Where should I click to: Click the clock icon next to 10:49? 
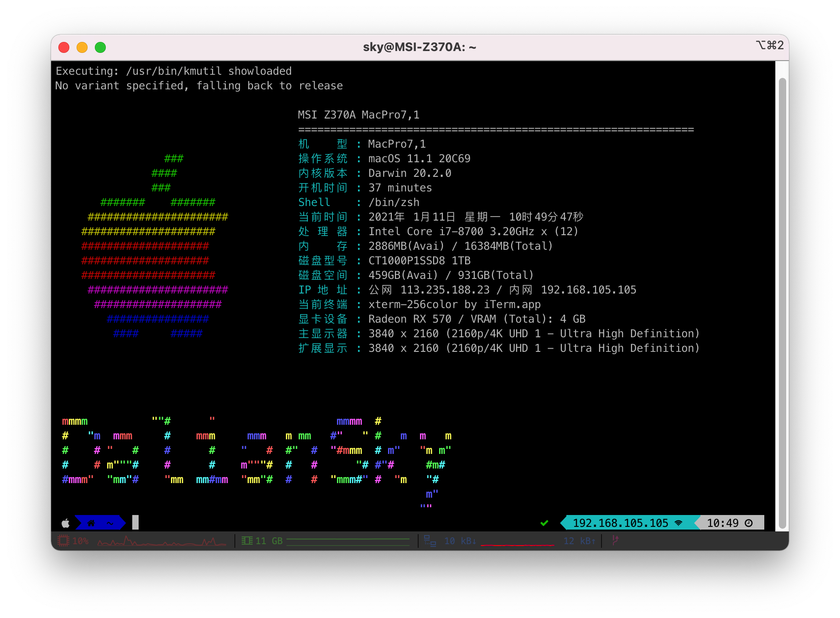tap(749, 523)
